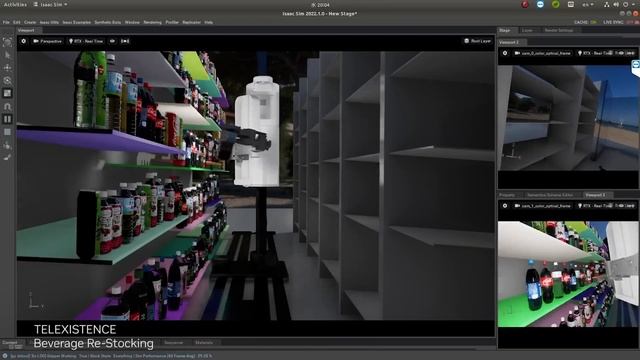Click the green tray icon in the top bar
640x360 pixels.
556,4
